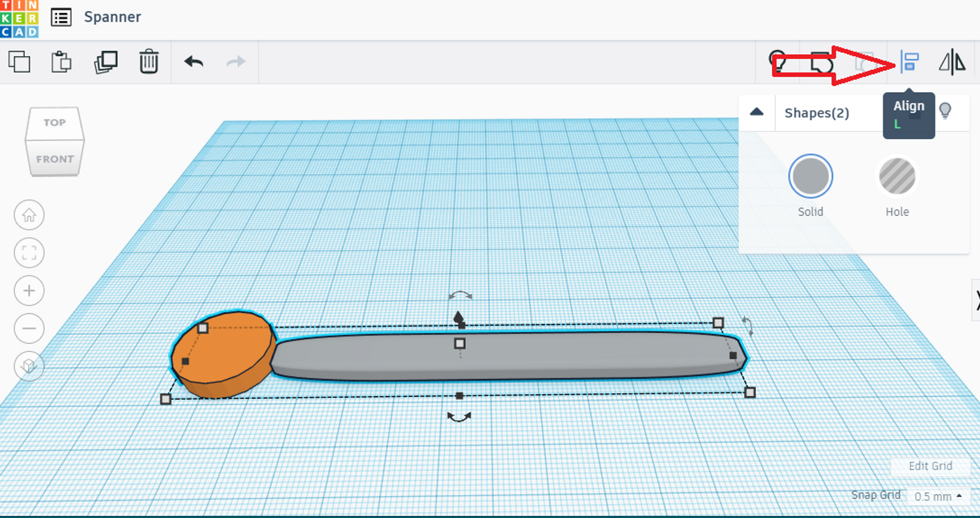The image size is (980, 518).
Task: Select the gray handle shape
Action: 510,356
